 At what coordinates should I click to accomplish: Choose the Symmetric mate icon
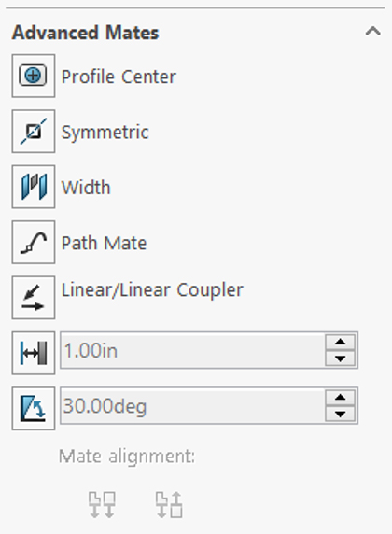[x=34, y=131]
